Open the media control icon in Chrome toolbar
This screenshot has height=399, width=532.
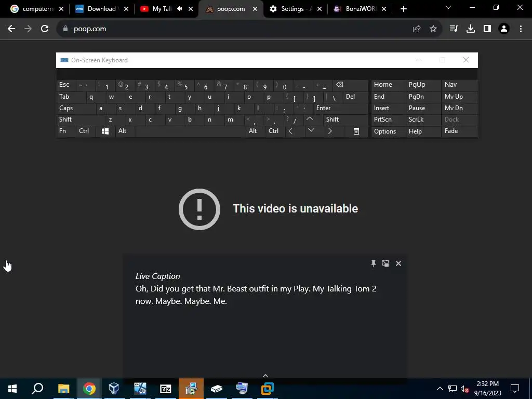[454, 29]
